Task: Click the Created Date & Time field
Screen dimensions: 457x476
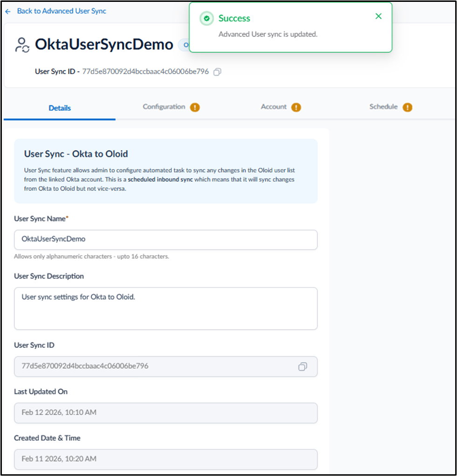Action: 166,459
